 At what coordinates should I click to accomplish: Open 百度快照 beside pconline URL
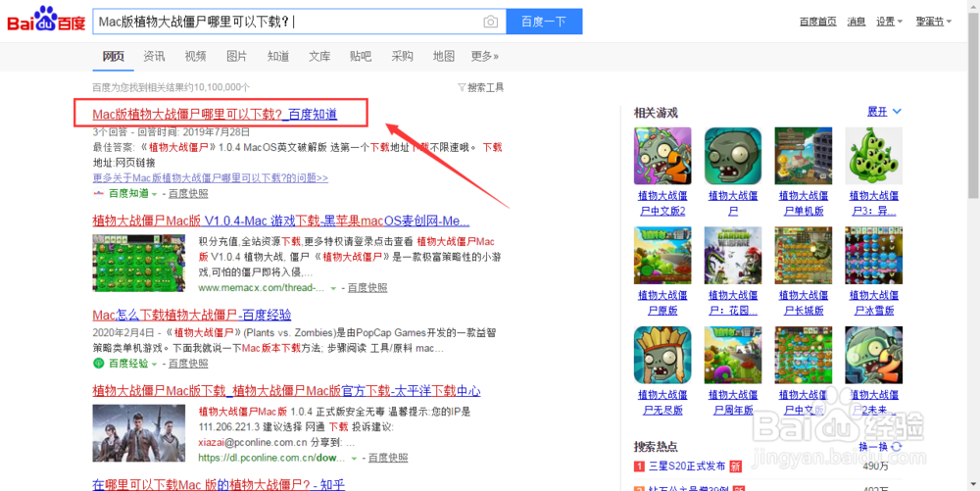[388, 458]
